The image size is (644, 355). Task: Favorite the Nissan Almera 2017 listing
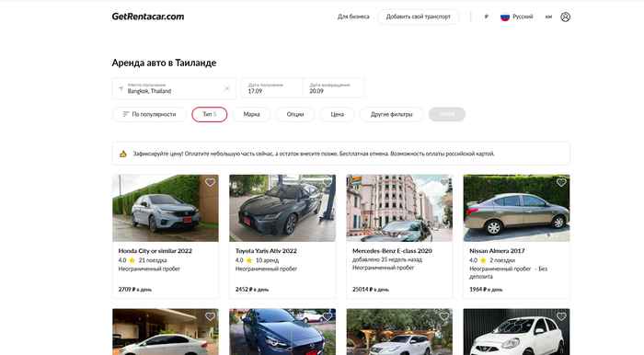pos(561,182)
